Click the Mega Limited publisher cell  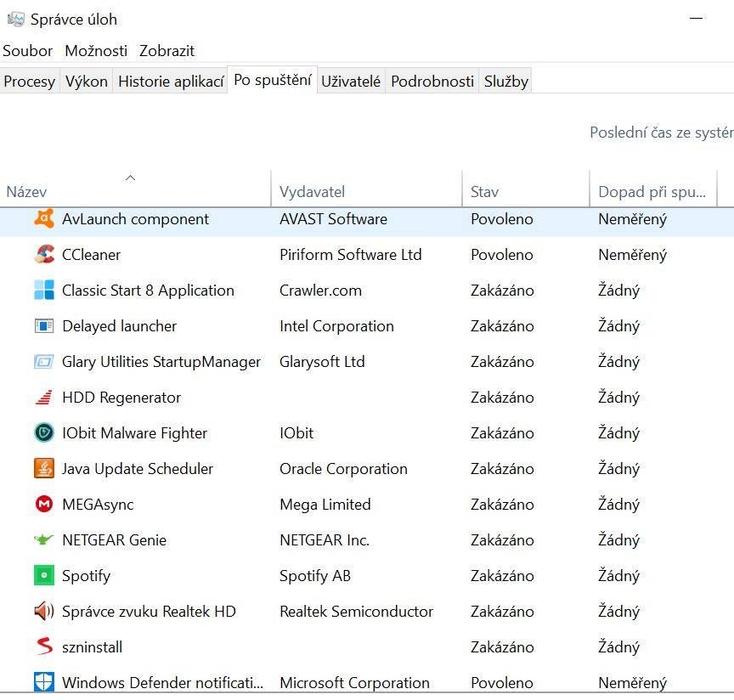point(325,505)
